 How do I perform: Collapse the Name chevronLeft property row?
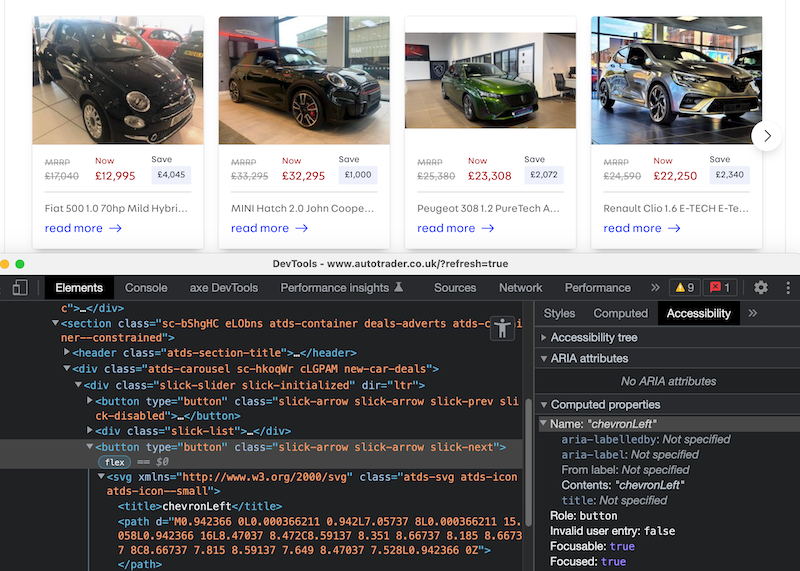[x=543, y=424]
